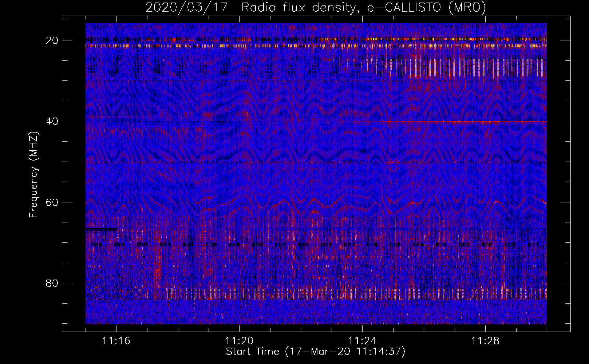The image size is (589, 364).
Task: Click the '11:28' time tick label
Action: (485, 341)
